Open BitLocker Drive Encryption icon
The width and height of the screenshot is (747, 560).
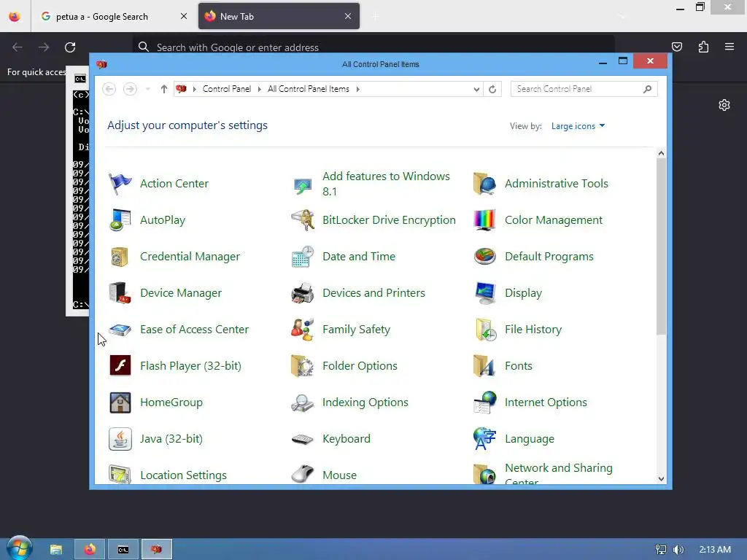point(303,220)
